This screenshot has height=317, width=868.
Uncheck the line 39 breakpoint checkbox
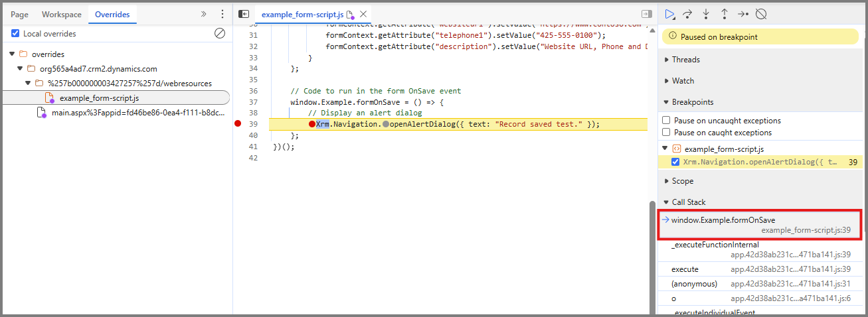click(675, 162)
